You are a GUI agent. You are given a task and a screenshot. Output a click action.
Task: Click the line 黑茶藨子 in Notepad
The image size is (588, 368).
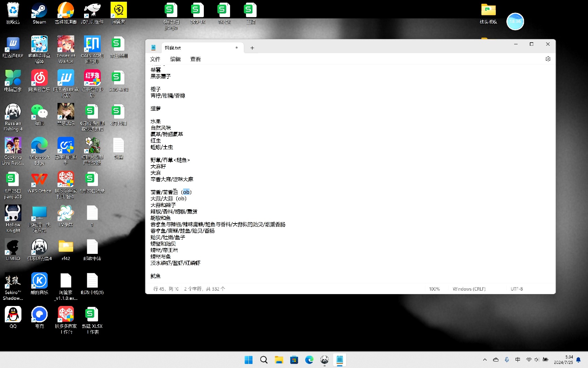[x=161, y=76]
